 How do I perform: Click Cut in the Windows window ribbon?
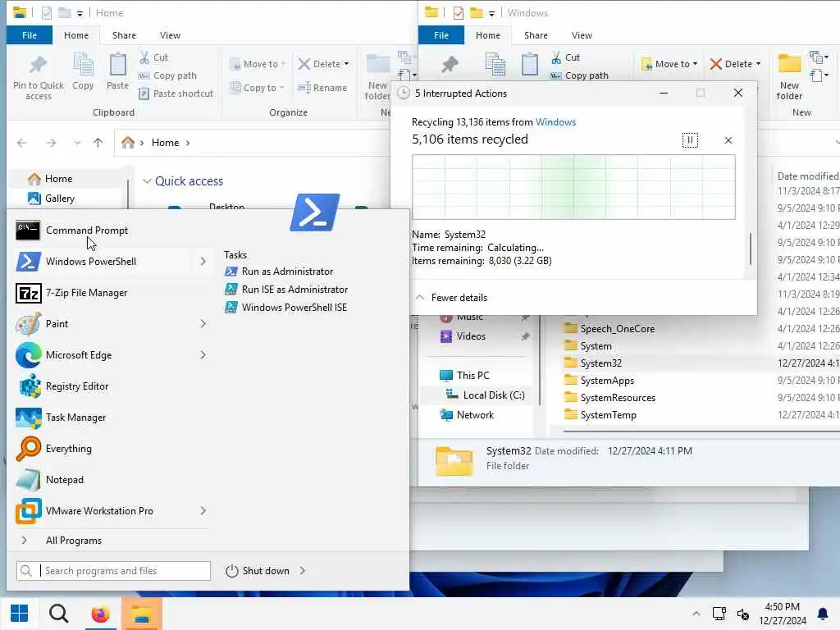pos(566,57)
